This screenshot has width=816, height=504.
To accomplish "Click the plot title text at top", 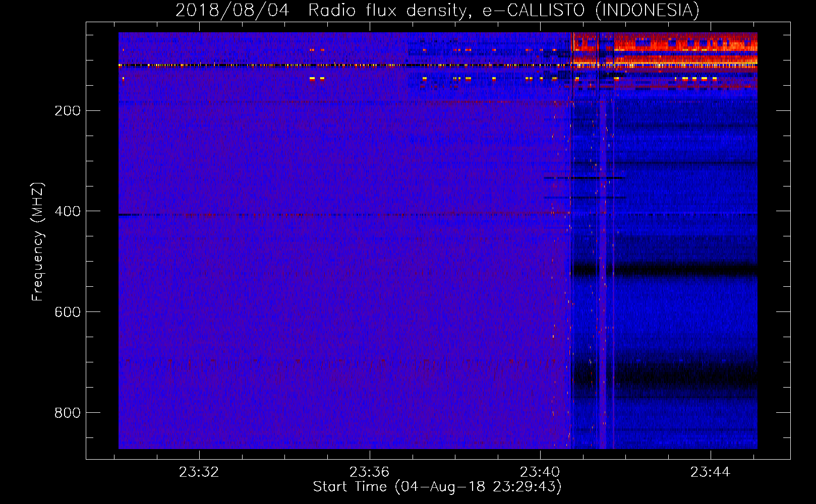I will point(437,10).
